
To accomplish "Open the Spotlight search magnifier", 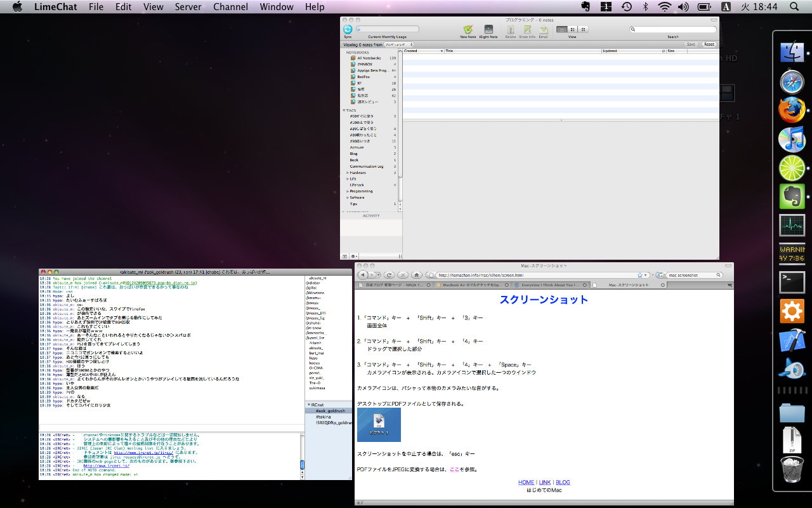I will coord(794,7).
